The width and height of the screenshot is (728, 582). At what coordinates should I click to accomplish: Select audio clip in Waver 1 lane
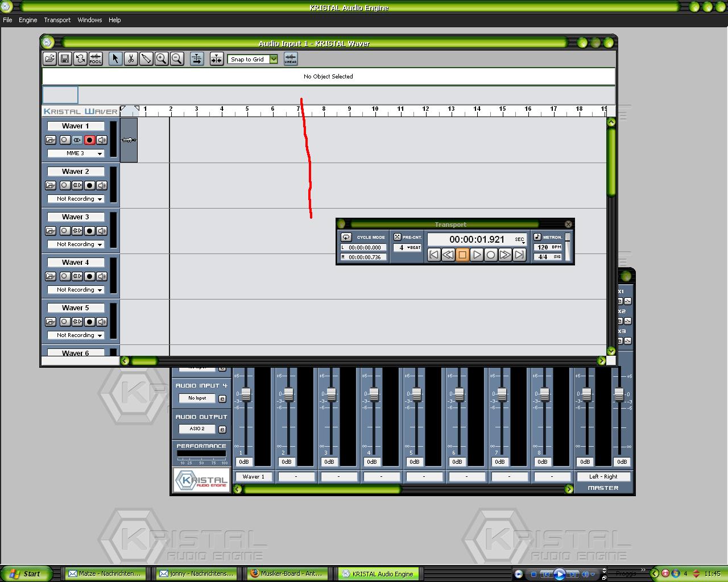coord(129,140)
